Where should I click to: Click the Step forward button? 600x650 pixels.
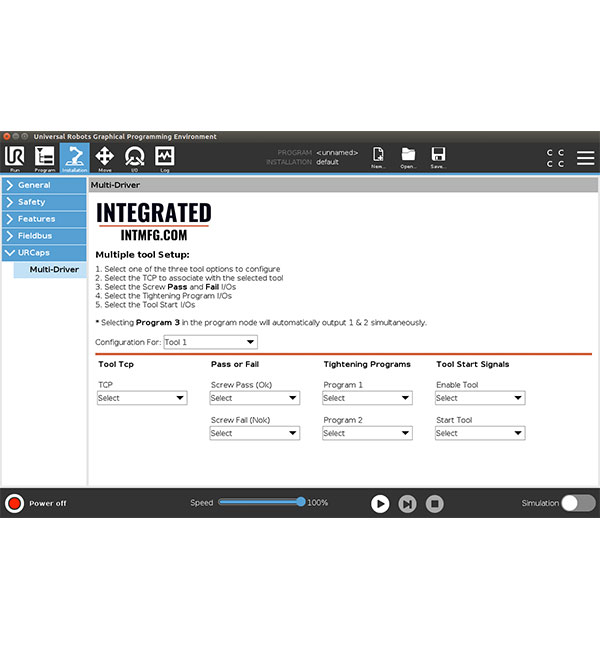click(407, 504)
